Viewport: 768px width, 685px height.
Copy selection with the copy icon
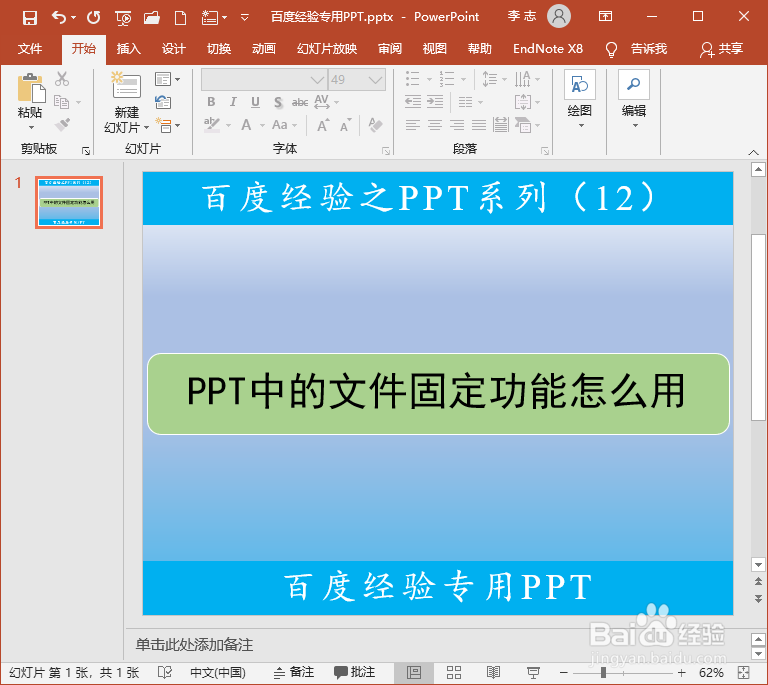click(x=61, y=102)
